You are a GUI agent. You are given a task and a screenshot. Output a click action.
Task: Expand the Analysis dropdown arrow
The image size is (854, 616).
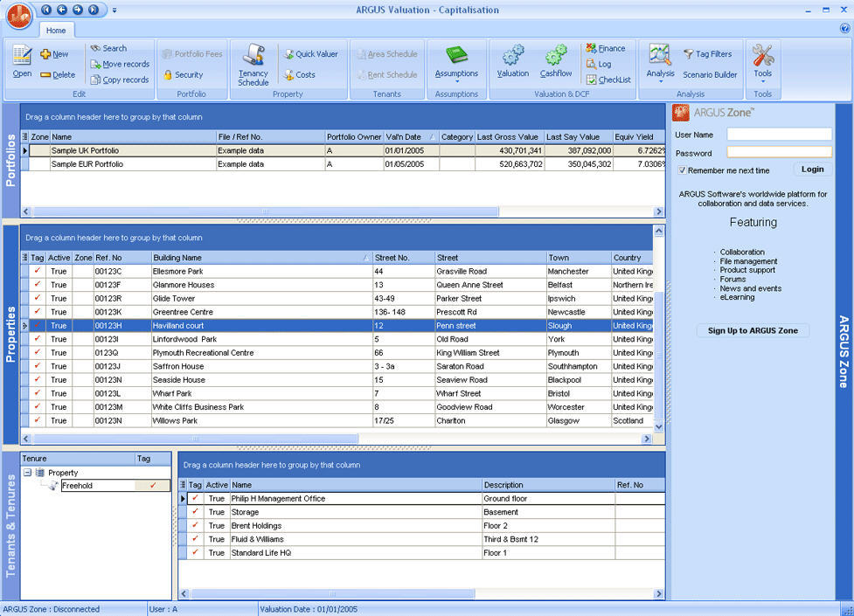pos(660,82)
